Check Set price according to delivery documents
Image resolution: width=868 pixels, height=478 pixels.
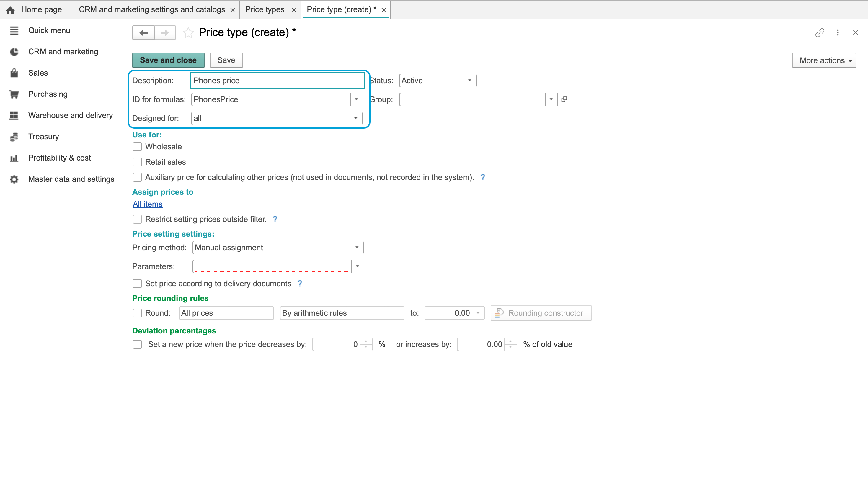click(x=137, y=284)
